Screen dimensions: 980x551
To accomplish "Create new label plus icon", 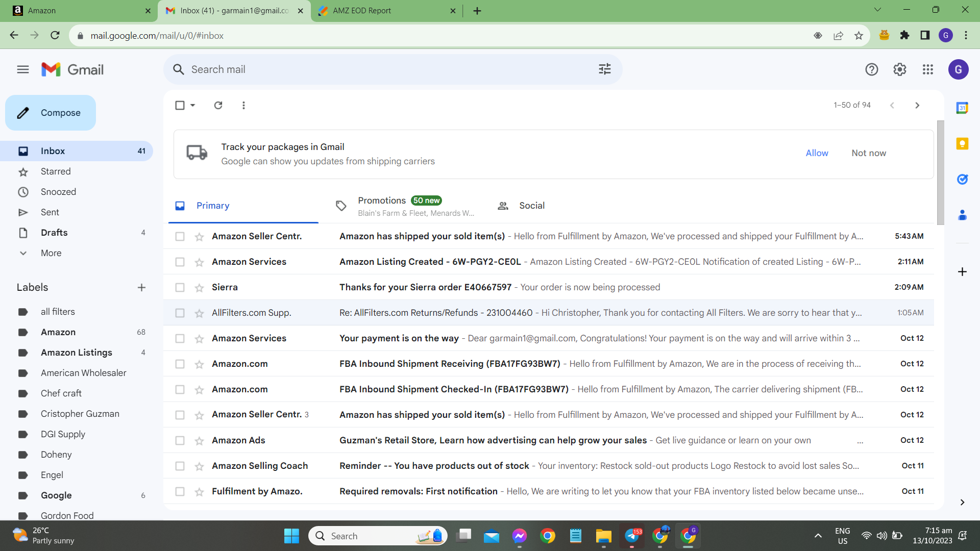I will [141, 287].
